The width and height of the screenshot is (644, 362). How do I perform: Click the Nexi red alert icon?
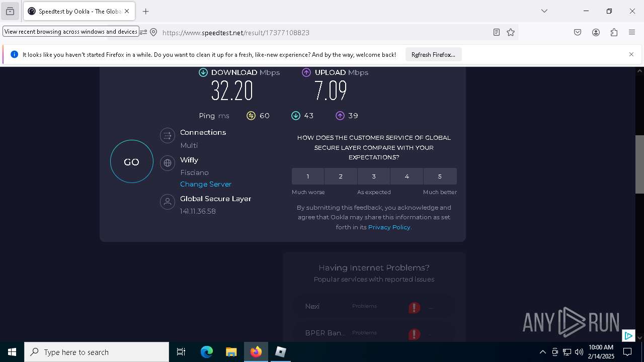pos(414,307)
